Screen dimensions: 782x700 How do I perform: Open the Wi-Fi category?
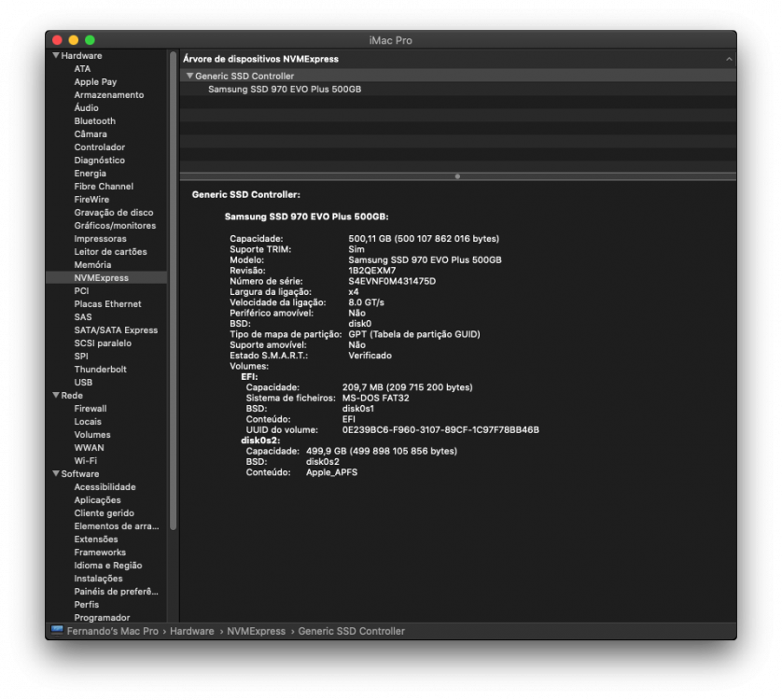[x=85, y=460]
